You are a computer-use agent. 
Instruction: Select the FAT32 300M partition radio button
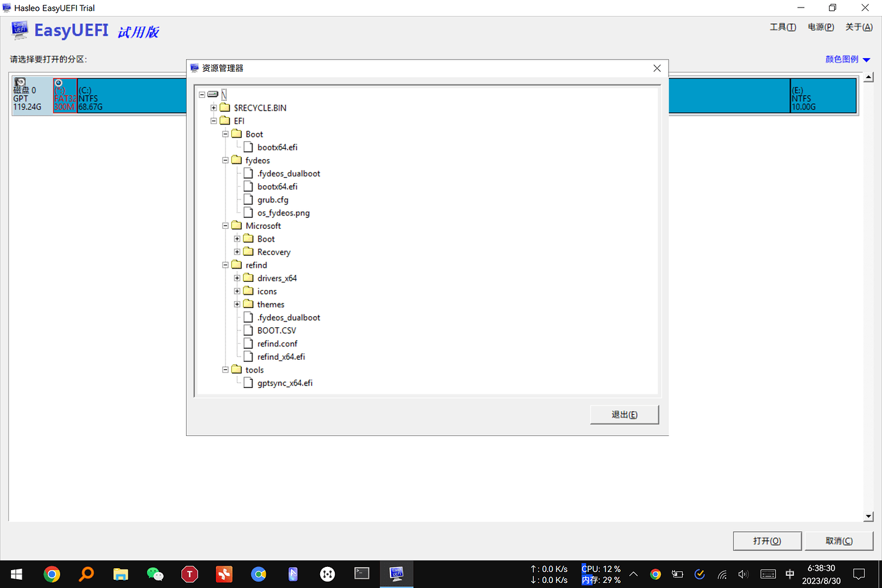(x=58, y=83)
